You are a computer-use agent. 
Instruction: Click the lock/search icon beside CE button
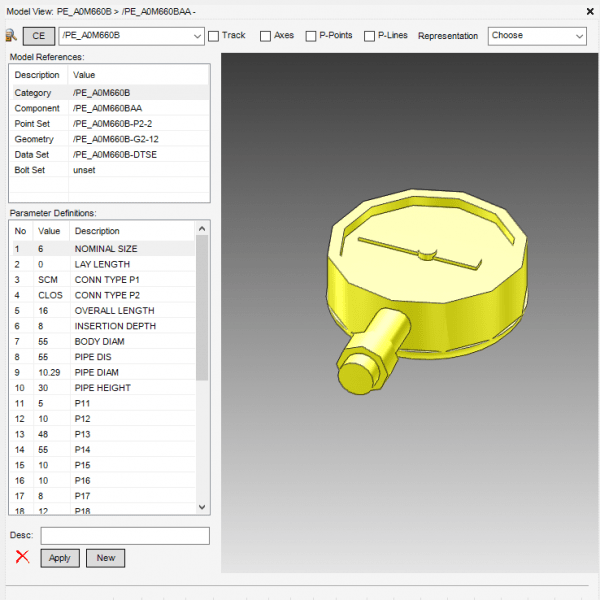(11, 35)
